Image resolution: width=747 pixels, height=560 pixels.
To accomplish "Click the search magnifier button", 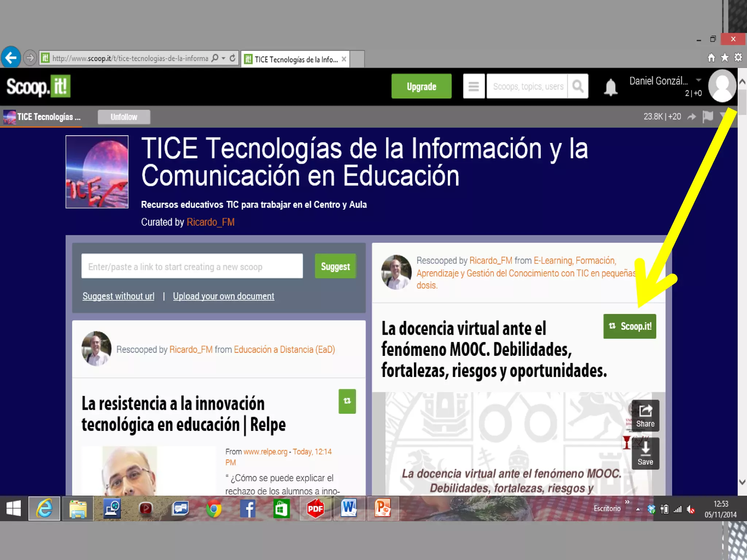I will click(578, 86).
